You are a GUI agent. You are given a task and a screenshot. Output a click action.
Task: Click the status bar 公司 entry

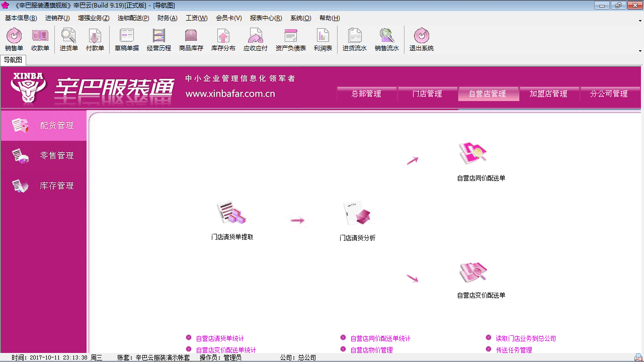(x=298, y=357)
